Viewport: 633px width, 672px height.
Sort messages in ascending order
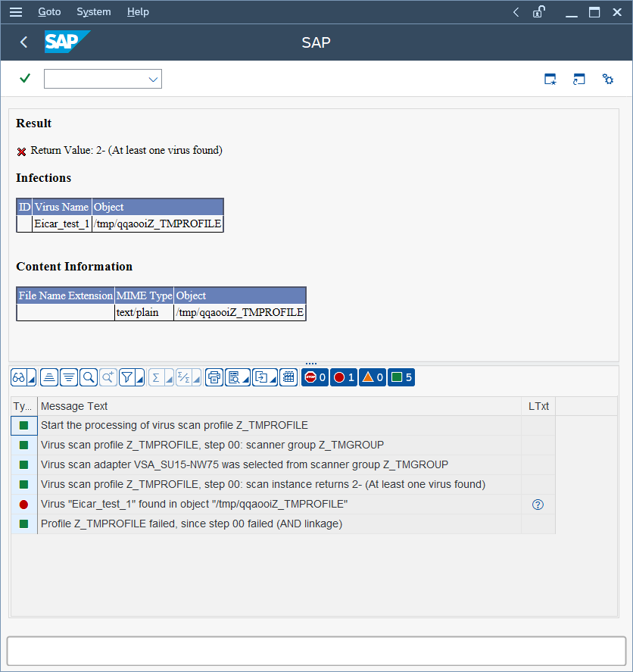coord(48,377)
